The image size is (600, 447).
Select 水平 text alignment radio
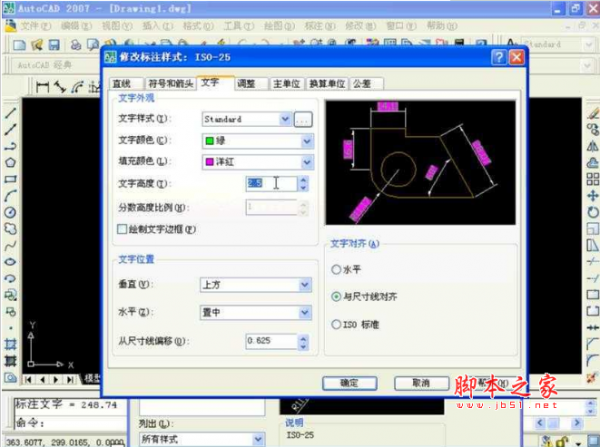(x=336, y=269)
